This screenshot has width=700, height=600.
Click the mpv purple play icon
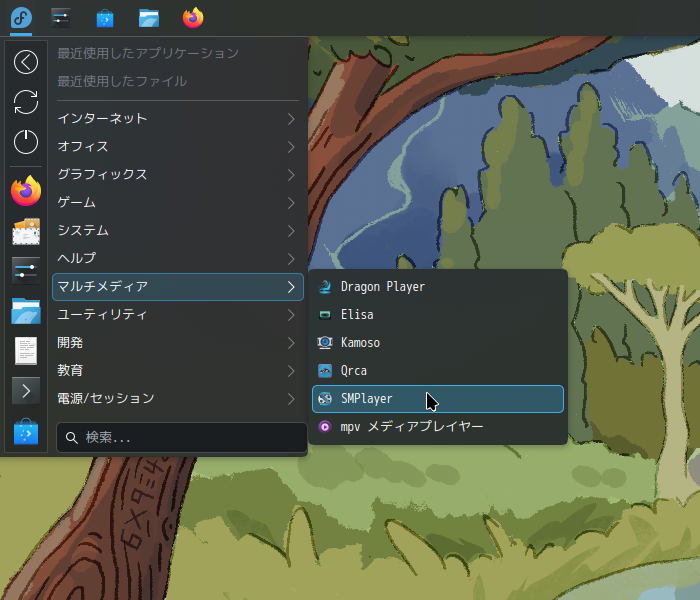point(325,427)
